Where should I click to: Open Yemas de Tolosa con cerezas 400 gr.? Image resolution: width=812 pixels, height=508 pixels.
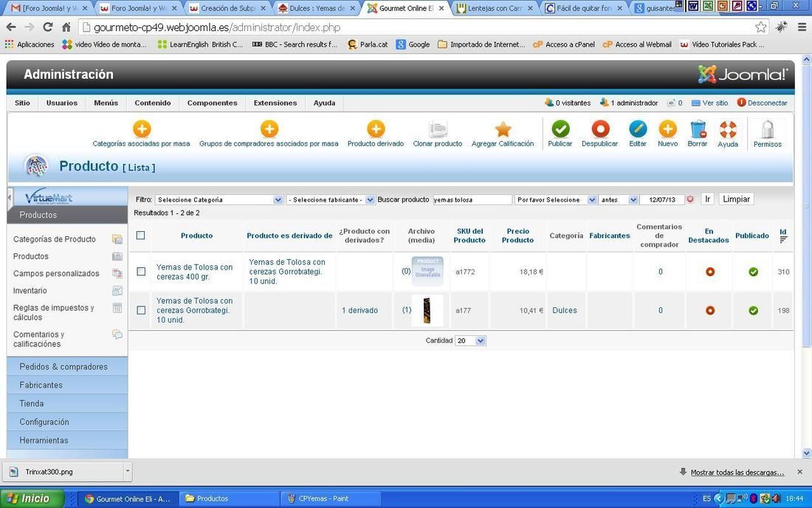(x=195, y=272)
